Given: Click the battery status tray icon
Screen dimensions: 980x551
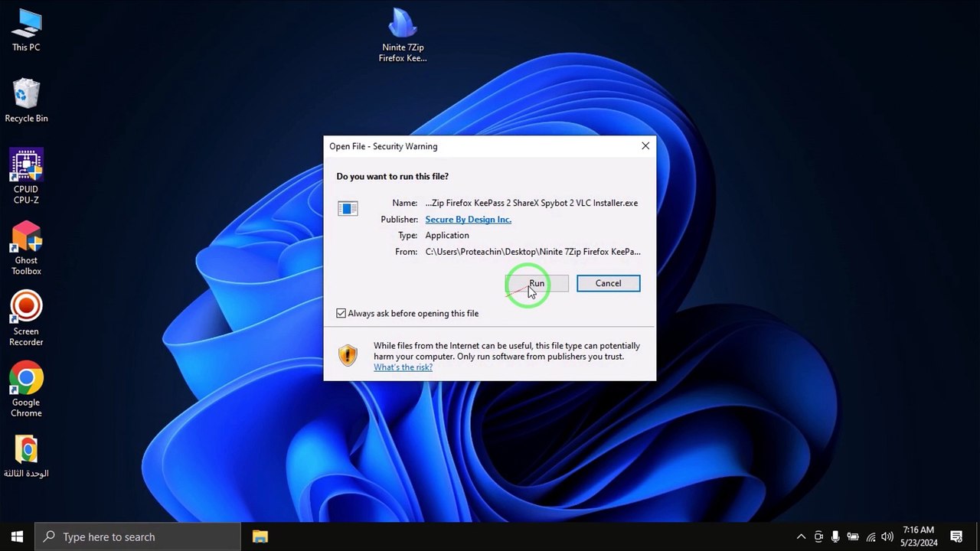Looking at the screenshot, I should coord(853,536).
